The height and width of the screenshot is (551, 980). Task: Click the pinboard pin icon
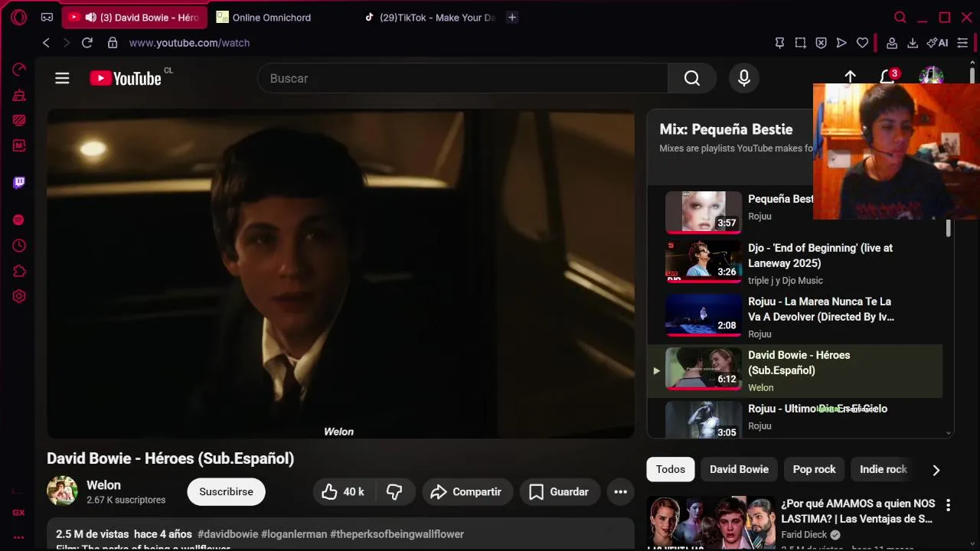coord(779,43)
